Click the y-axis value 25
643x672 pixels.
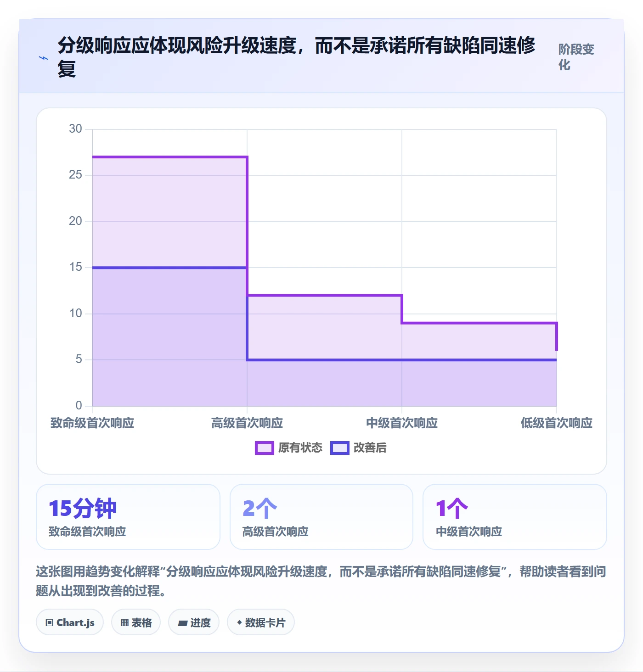point(76,175)
